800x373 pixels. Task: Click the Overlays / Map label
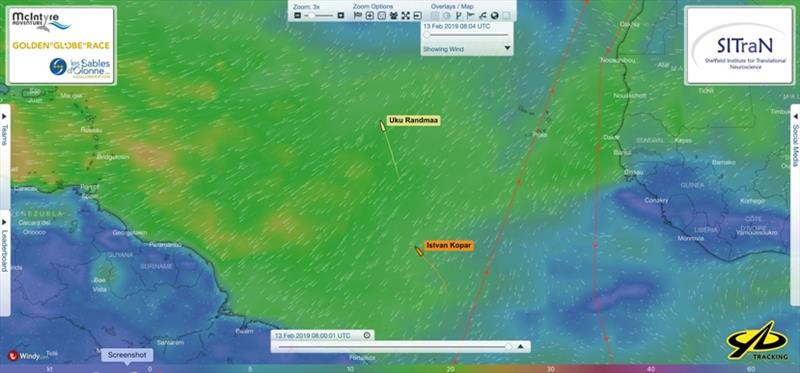coord(452,7)
